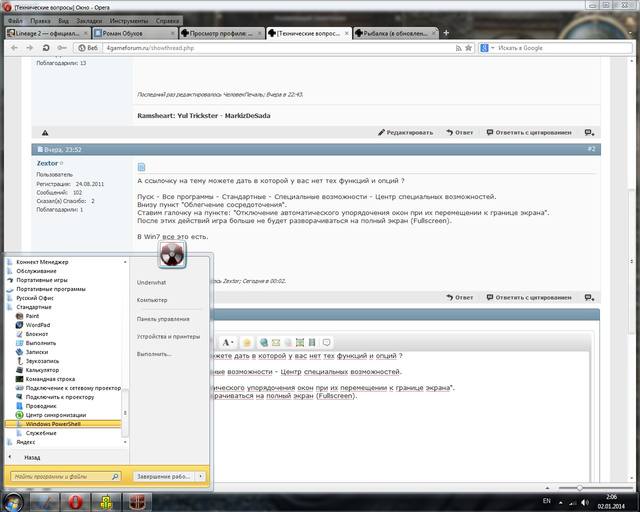Screen dimensions: 640x512
Task: Open the Закладки menu
Action: point(89,20)
